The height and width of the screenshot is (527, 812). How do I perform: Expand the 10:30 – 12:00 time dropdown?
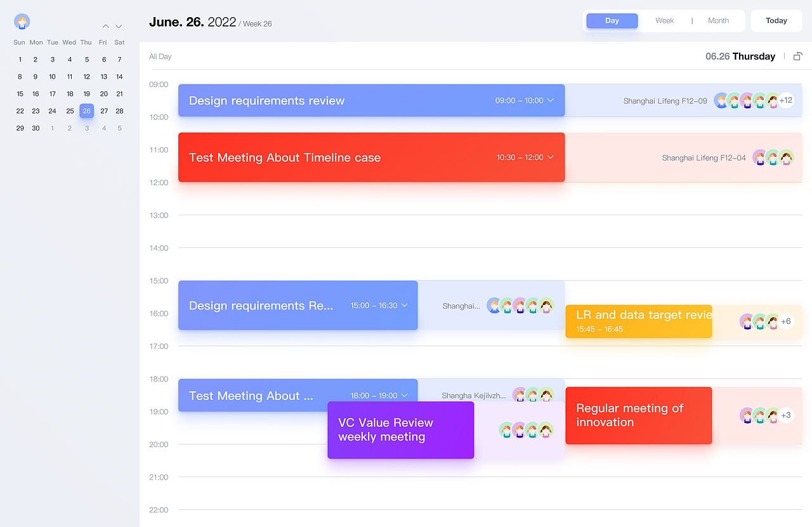click(551, 157)
